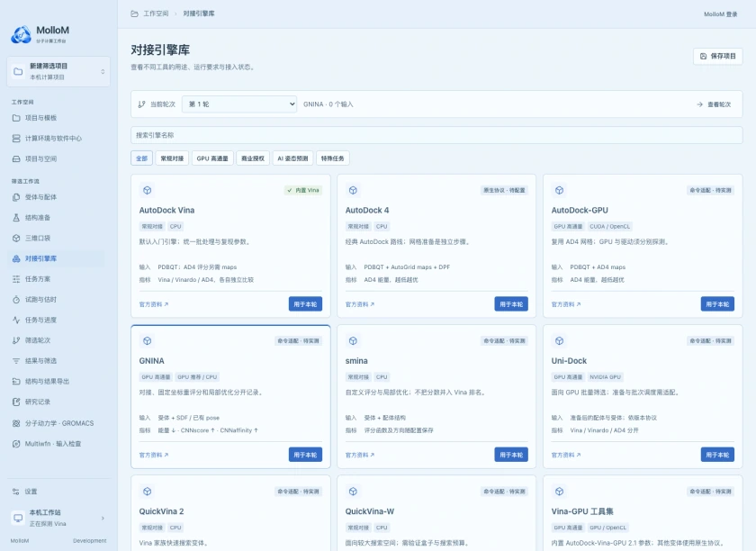Use AutoDock Vina for this round
The image size is (756, 551).
point(305,304)
